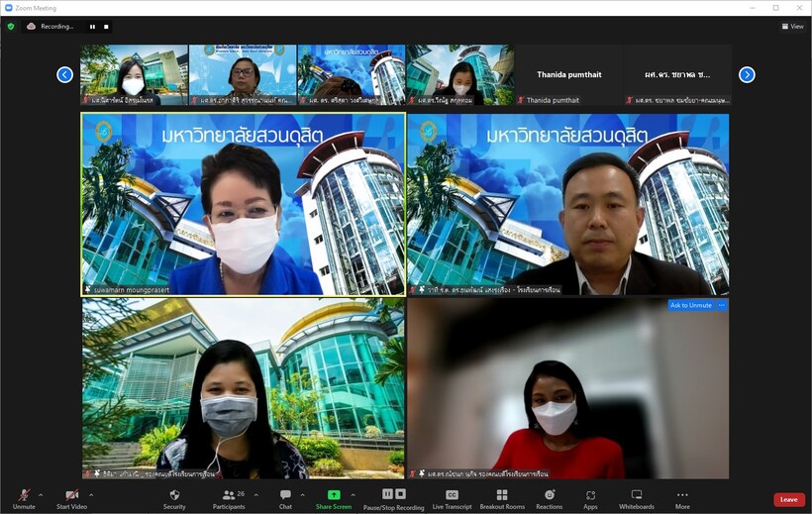
Task: Click Ask to Unmute button
Action: [691, 305]
